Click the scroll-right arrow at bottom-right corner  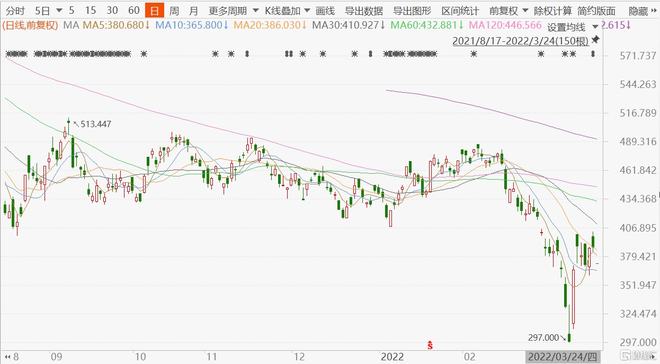(x=653, y=357)
